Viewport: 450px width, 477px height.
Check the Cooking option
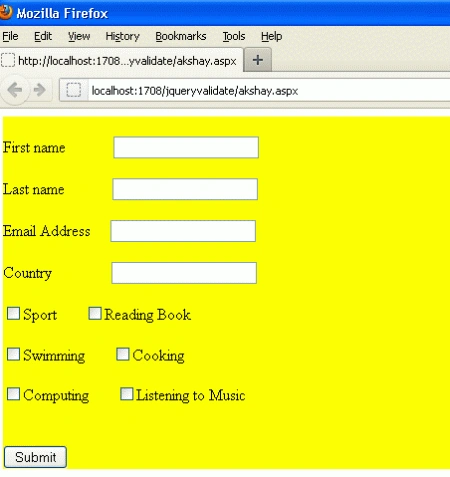point(123,354)
